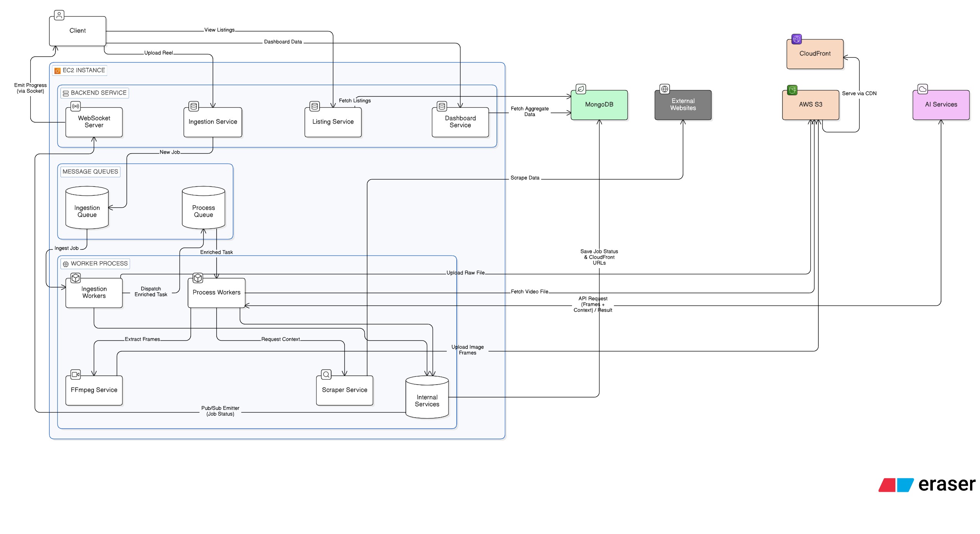Click the New Job edge label

tap(170, 152)
